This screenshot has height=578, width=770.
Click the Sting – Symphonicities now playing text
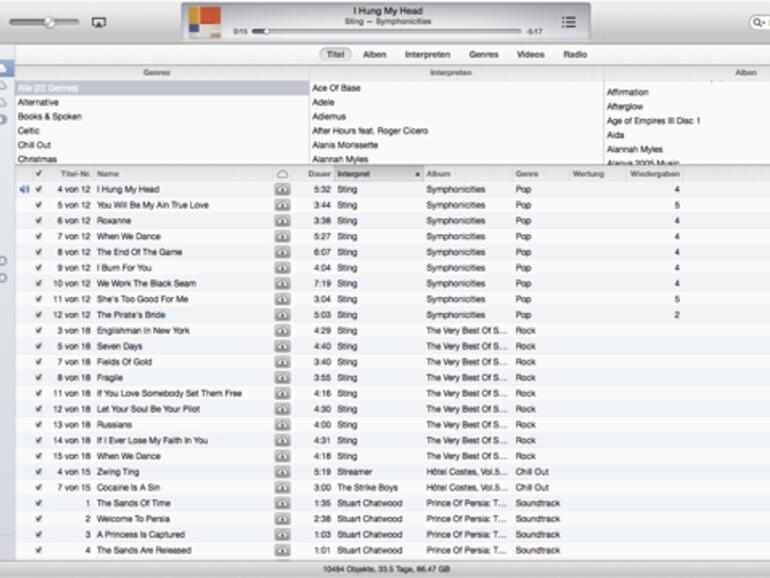pos(387,22)
